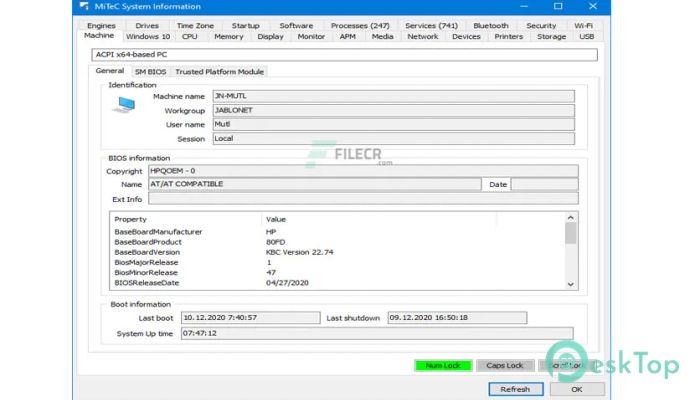Viewport: 700px width, 400px height.
Task: Click the computer icon in Identification group
Action: 124,105
